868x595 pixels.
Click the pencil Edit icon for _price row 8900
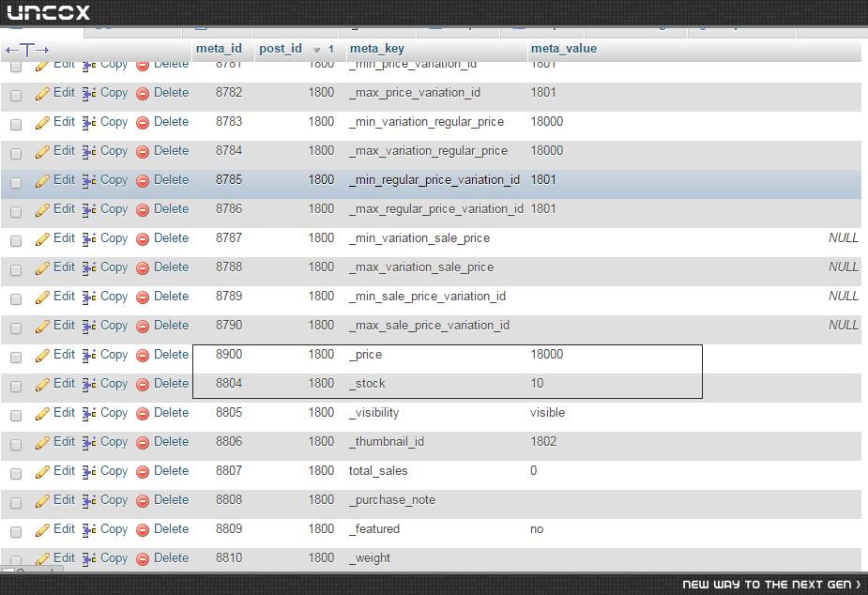(x=42, y=356)
